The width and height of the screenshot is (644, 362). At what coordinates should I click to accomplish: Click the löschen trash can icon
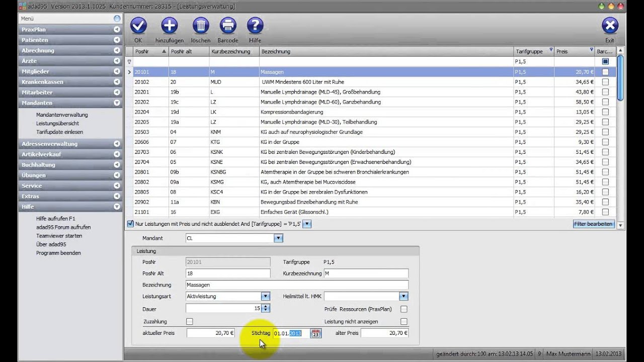(x=201, y=25)
